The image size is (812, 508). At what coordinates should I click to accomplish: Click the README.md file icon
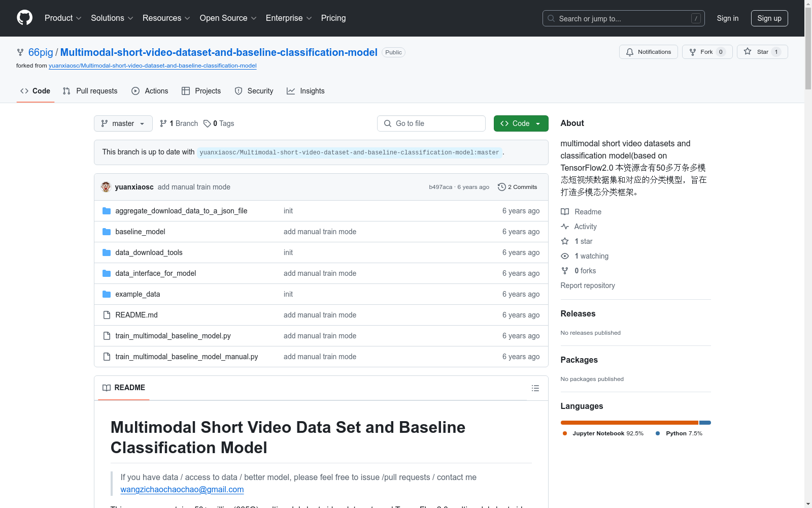point(107,315)
